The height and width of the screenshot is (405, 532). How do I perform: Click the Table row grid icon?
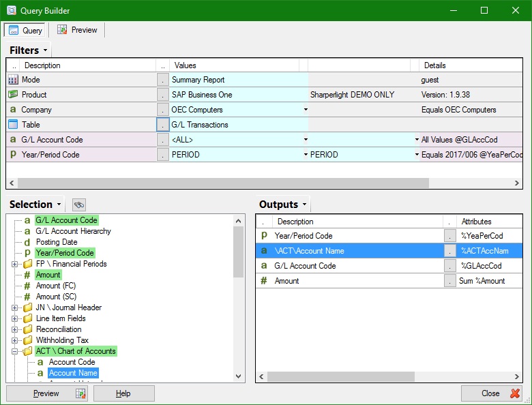point(12,125)
